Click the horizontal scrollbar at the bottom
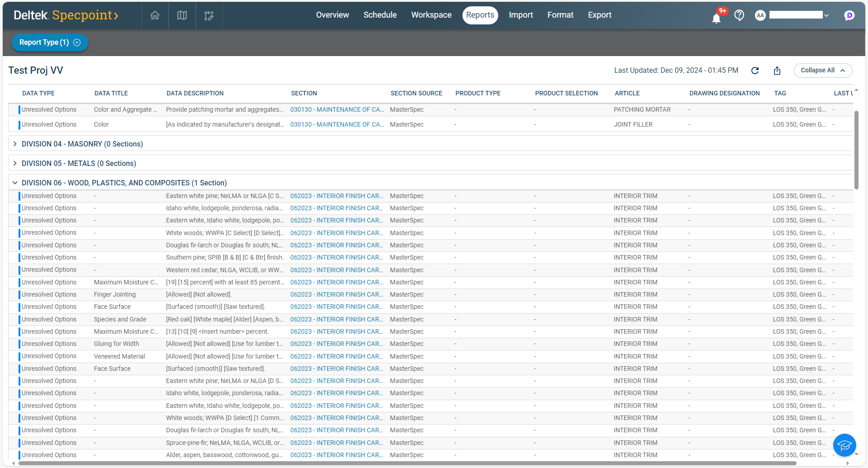 407,463
